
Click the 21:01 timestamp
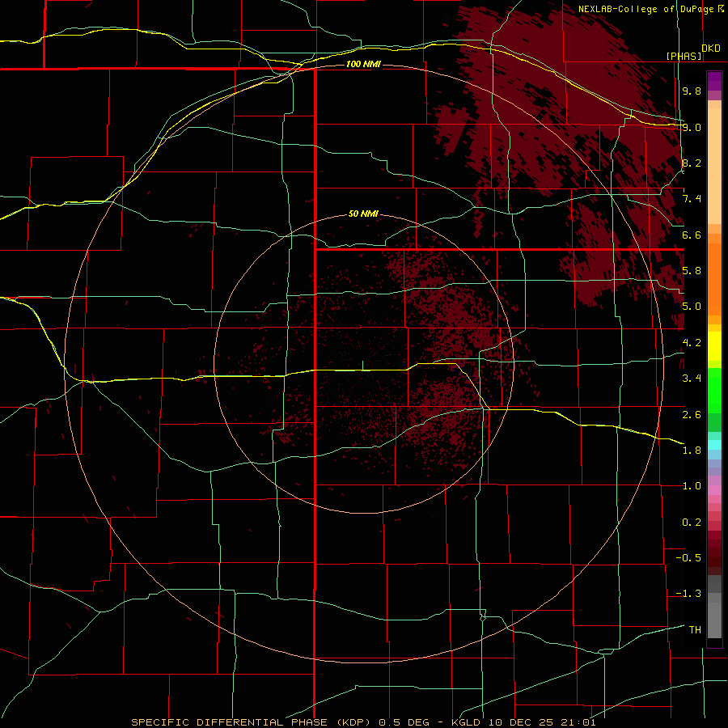tap(578, 722)
